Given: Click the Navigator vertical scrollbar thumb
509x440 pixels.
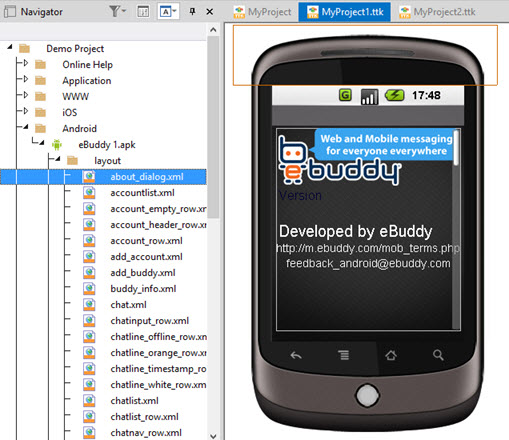Looking at the screenshot, I should coord(213,127).
